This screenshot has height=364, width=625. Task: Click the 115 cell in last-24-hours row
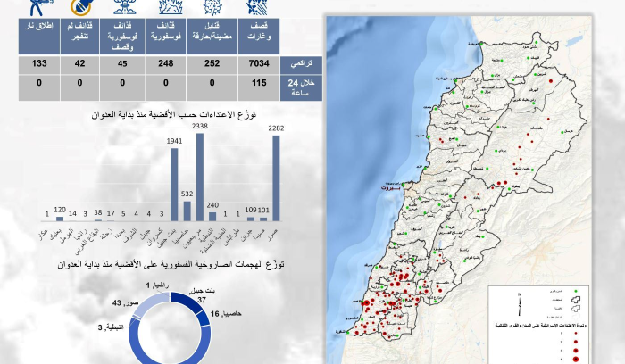coord(257,82)
